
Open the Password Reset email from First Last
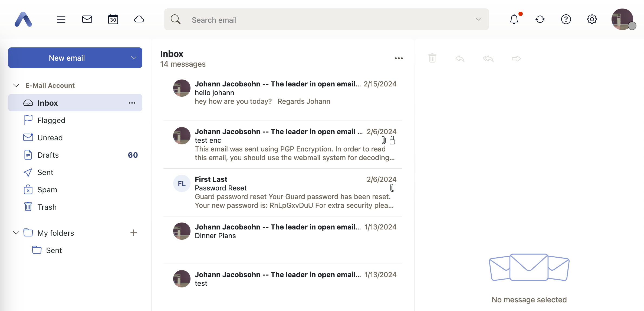pyautogui.click(x=282, y=192)
